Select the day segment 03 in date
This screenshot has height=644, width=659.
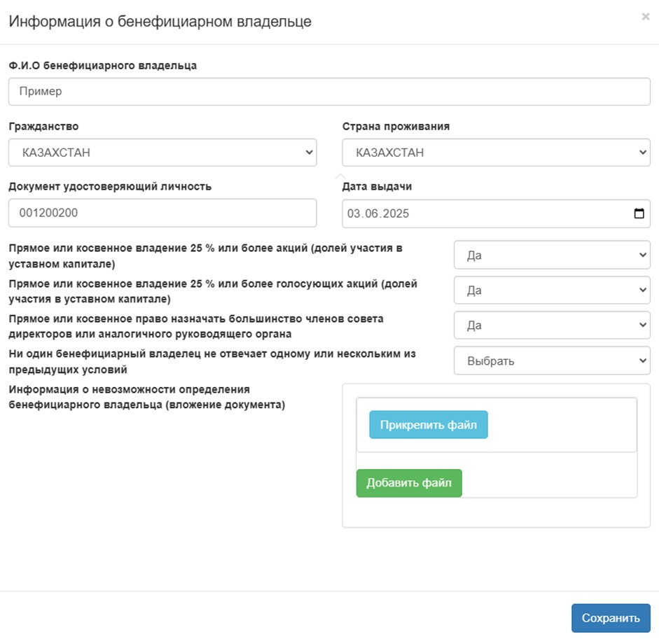click(354, 213)
